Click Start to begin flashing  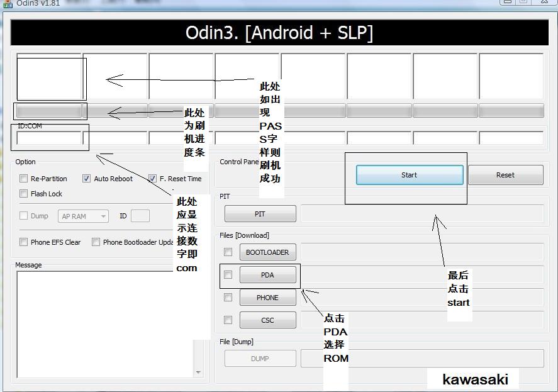[x=410, y=175]
